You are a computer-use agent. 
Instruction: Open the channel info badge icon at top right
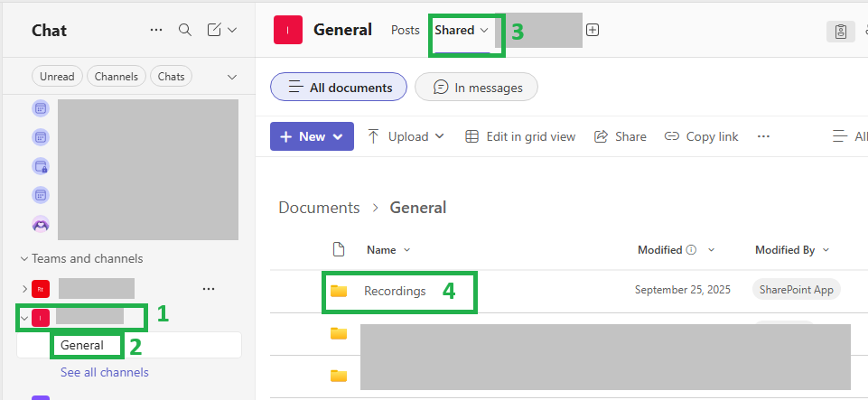click(x=841, y=32)
